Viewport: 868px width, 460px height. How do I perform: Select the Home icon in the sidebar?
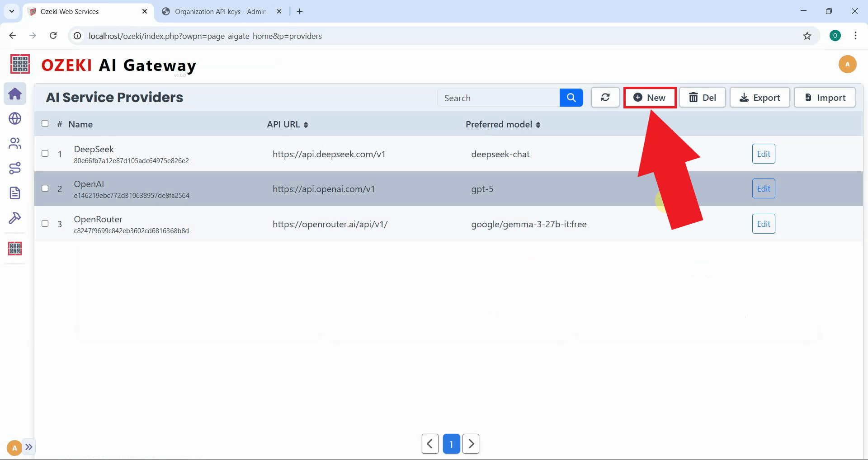coord(15,94)
